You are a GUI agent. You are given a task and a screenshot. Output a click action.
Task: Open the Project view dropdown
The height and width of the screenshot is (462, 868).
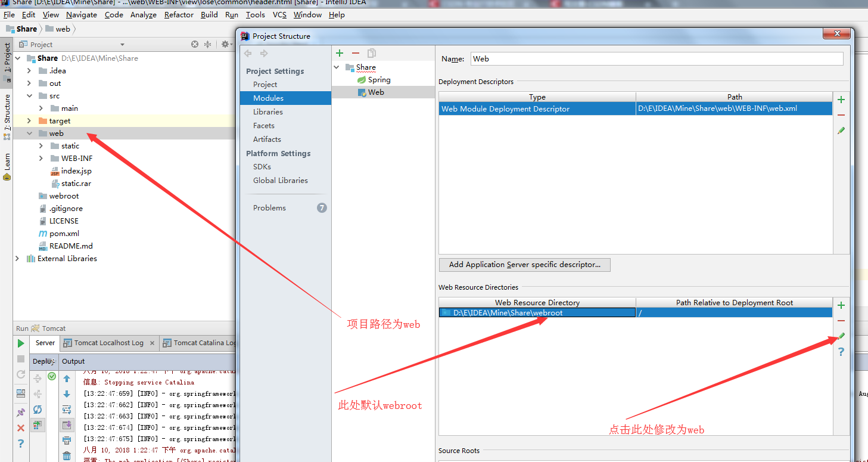click(x=123, y=45)
